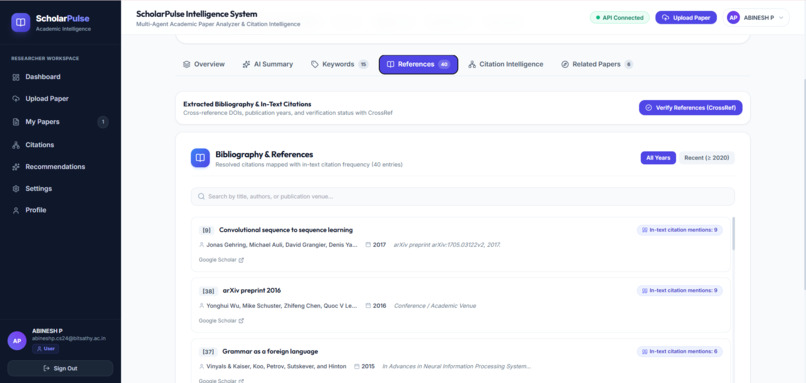Click the [37] reference number tag

pos(208,352)
